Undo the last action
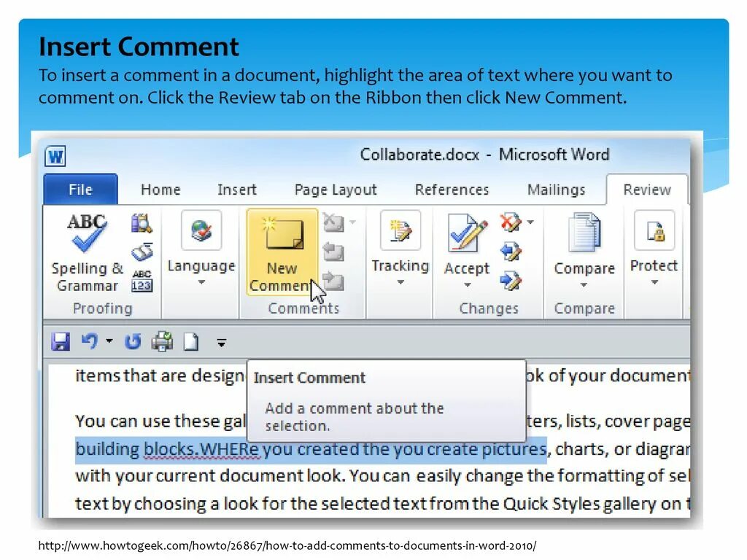 click(x=90, y=341)
